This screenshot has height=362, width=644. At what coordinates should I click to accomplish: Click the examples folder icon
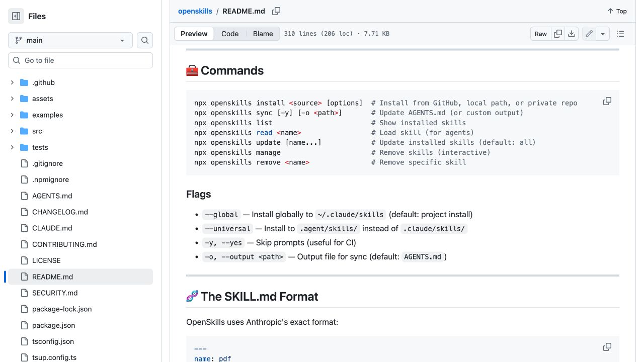point(24,115)
